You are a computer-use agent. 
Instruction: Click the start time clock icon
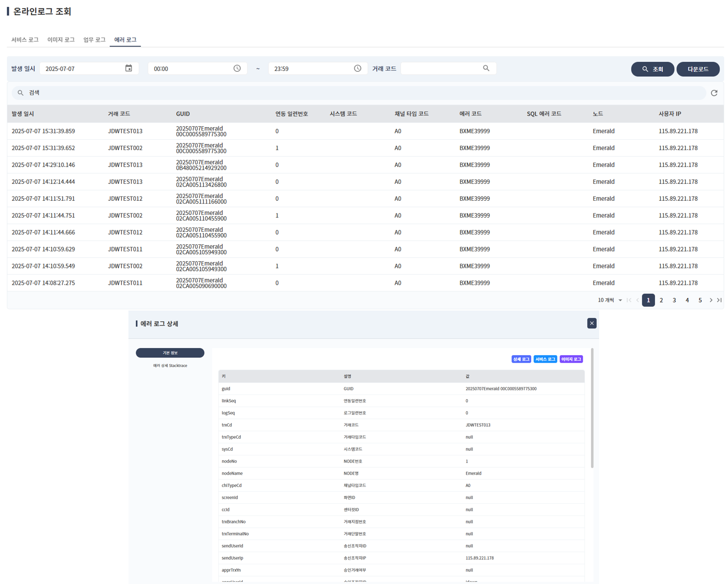(237, 68)
